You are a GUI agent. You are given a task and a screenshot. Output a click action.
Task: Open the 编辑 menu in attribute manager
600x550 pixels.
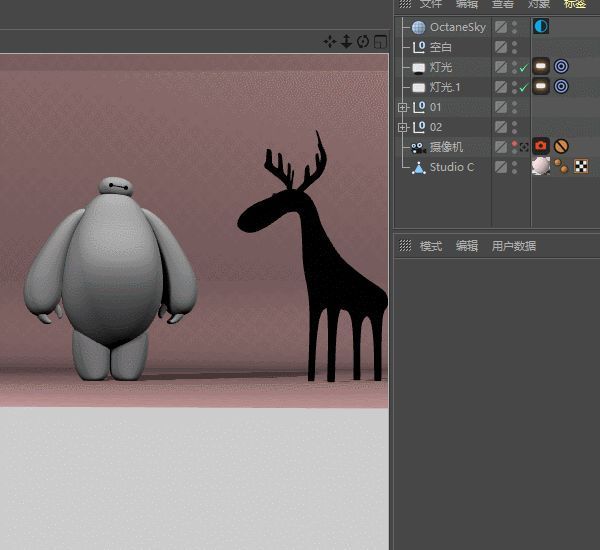[x=467, y=246]
